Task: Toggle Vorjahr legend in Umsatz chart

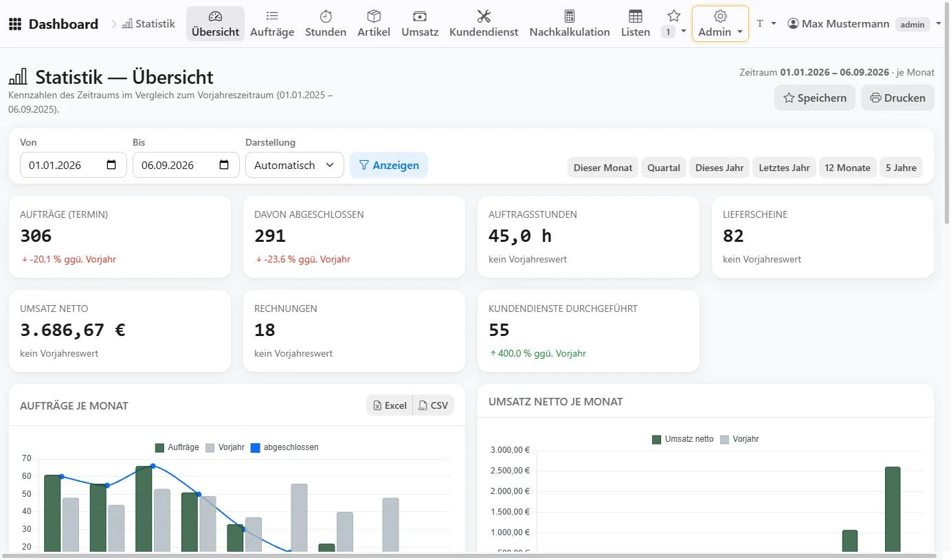Action: pyautogui.click(x=739, y=439)
